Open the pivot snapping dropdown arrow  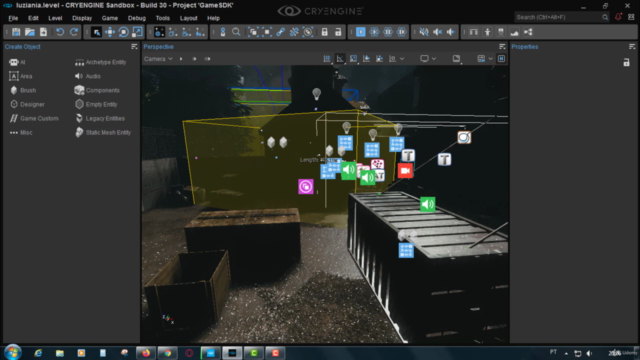click(402, 59)
